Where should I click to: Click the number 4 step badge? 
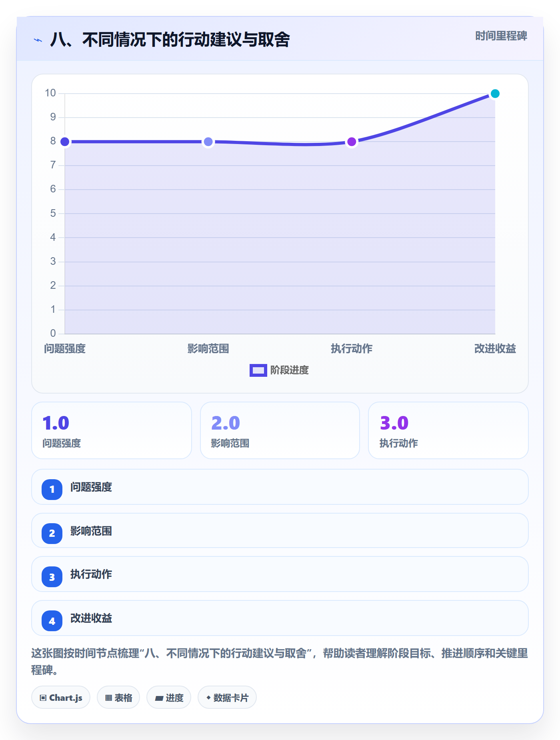pos(52,621)
